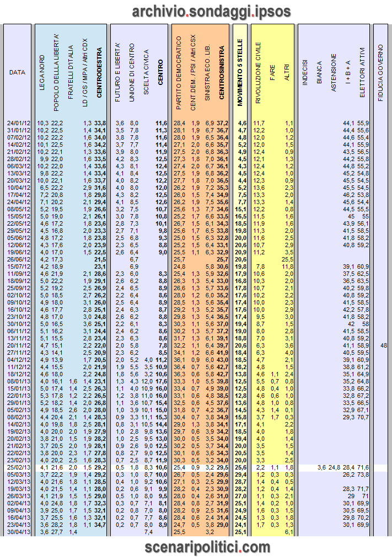Click the date cell 10/04/12
The height and width of the screenshot is (560, 392).
pos(19,188)
